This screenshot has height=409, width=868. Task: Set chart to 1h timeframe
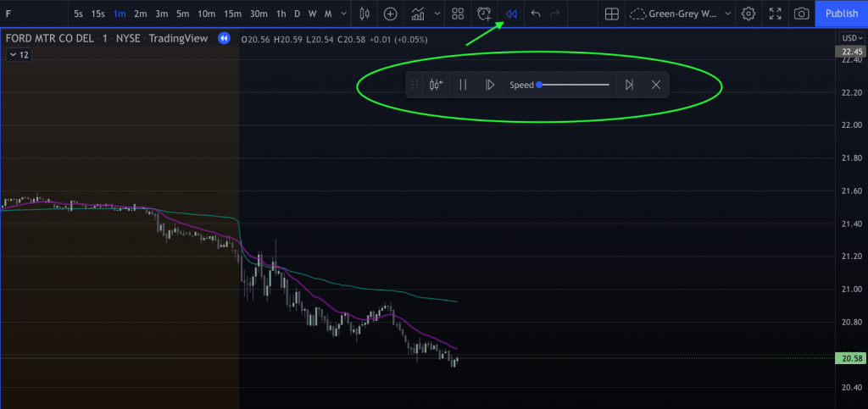point(281,14)
